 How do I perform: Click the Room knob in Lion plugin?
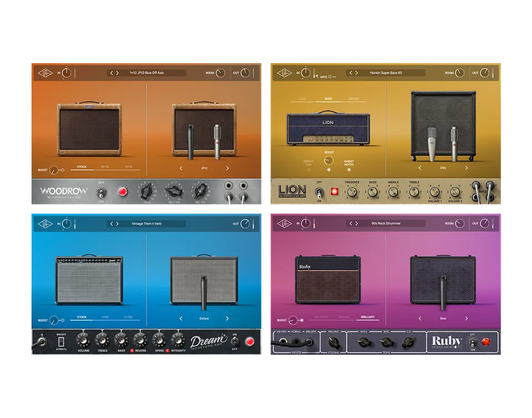click(459, 73)
